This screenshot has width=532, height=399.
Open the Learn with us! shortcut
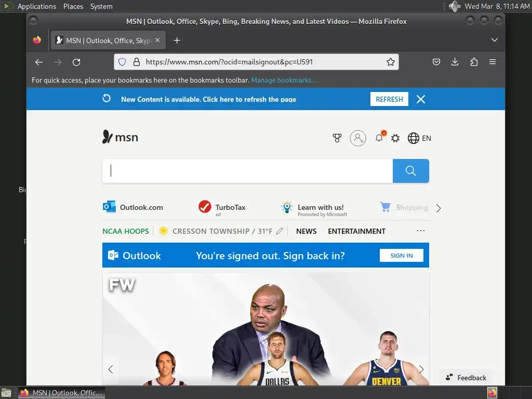click(x=314, y=208)
